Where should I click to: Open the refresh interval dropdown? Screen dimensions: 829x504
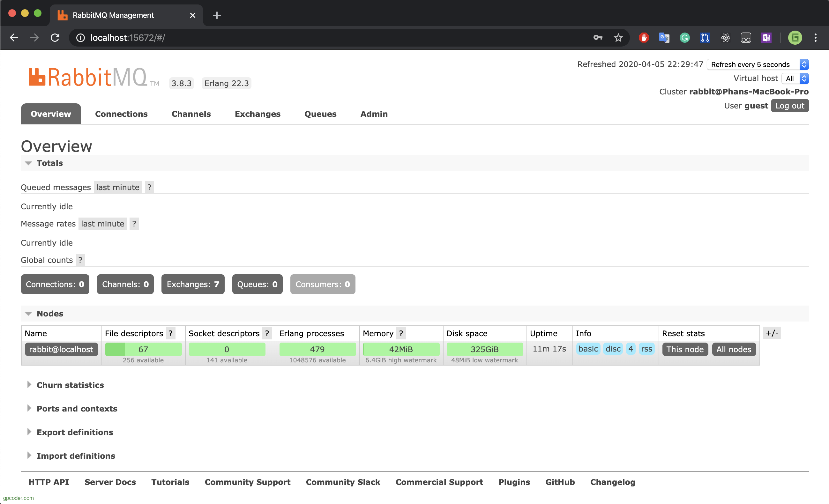coord(758,64)
